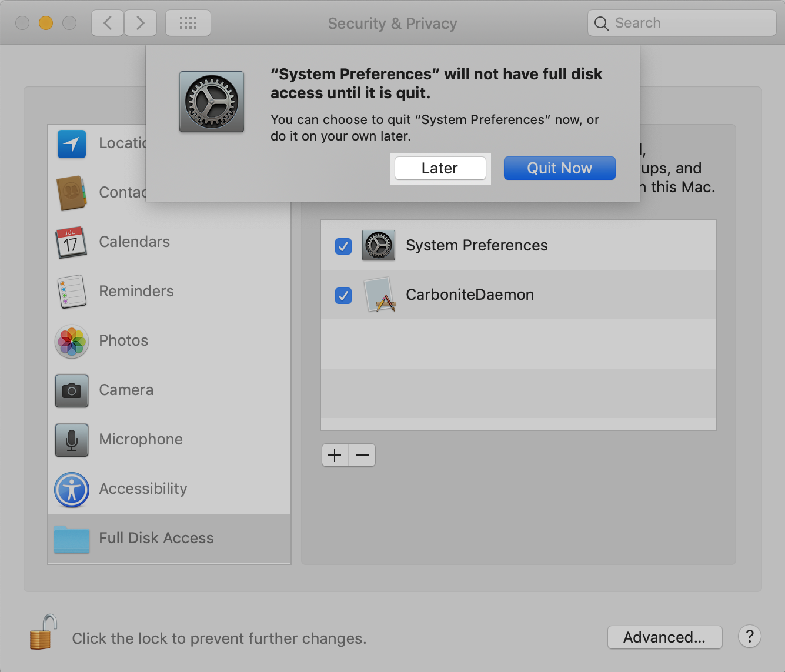785x672 pixels.
Task: Click the Microphone icon
Action: point(71,440)
